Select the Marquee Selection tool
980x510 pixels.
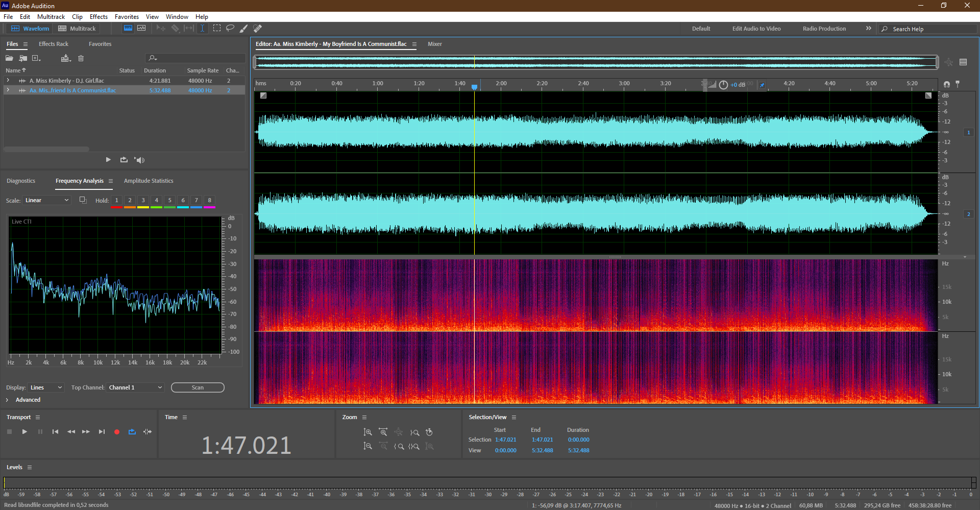(217, 29)
